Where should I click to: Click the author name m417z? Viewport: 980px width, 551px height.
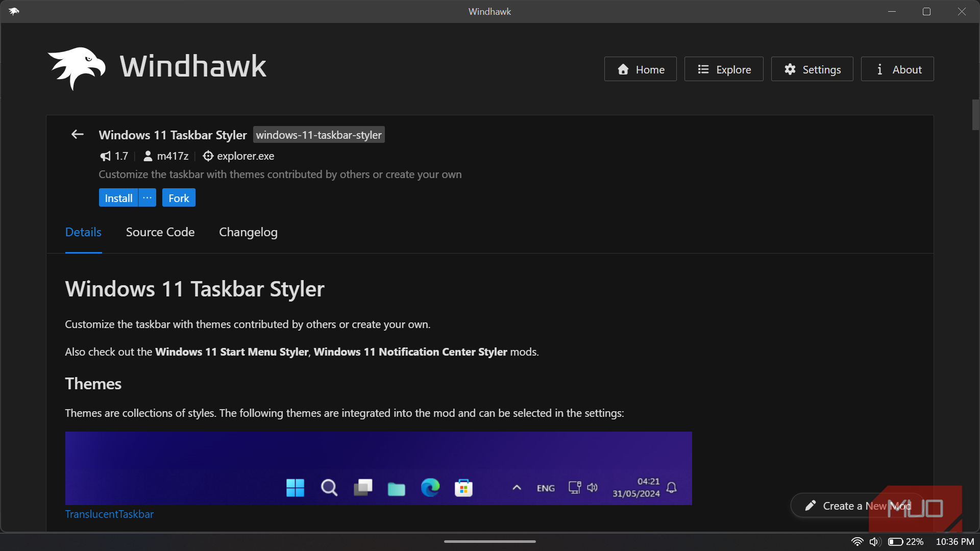(x=173, y=156)
